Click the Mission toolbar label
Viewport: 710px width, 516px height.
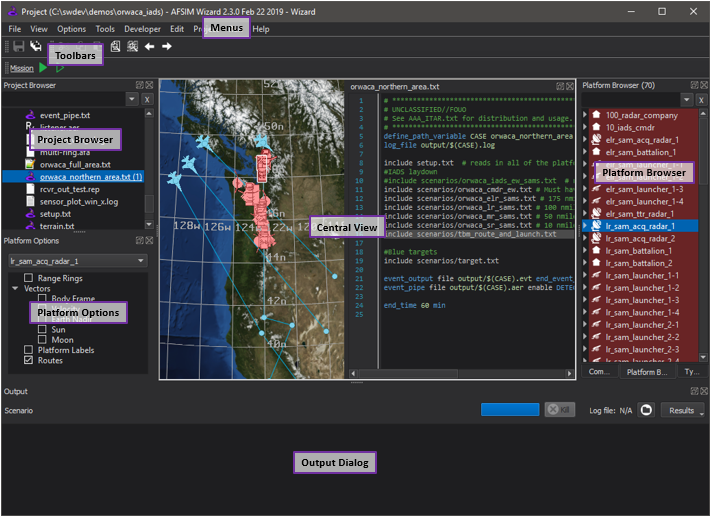point(22,68)
